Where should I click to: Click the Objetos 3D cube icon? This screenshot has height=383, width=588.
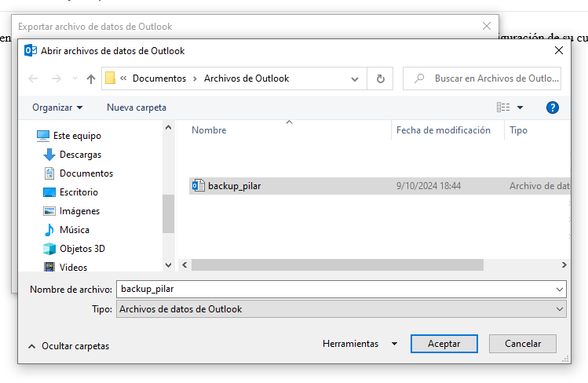tap(49, 249)
